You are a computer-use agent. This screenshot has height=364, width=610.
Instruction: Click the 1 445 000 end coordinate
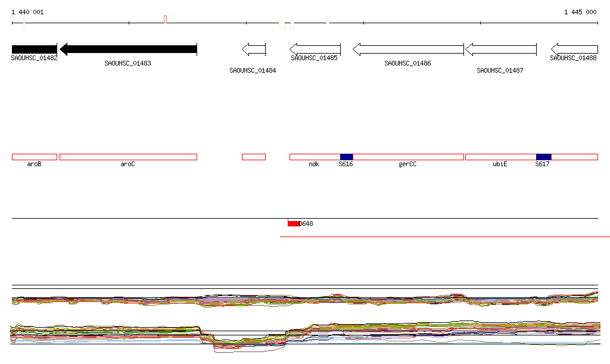pos(580,12)
